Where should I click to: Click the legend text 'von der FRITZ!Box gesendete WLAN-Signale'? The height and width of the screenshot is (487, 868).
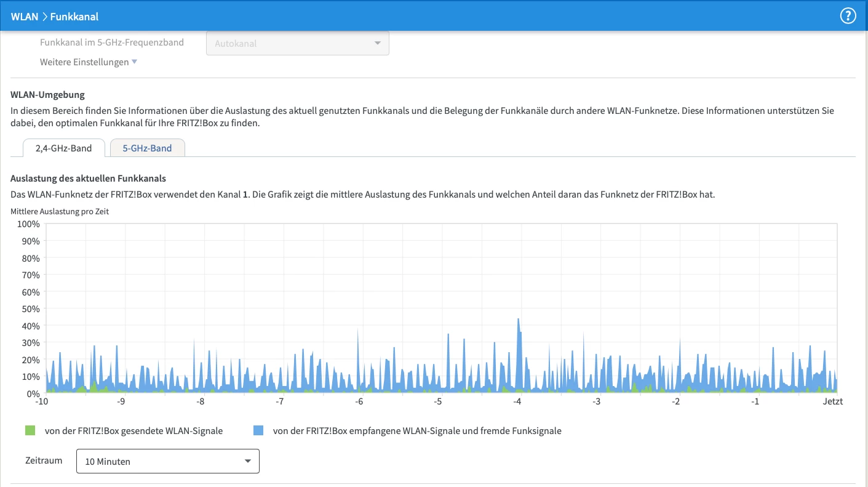click(x=134, y=431)
